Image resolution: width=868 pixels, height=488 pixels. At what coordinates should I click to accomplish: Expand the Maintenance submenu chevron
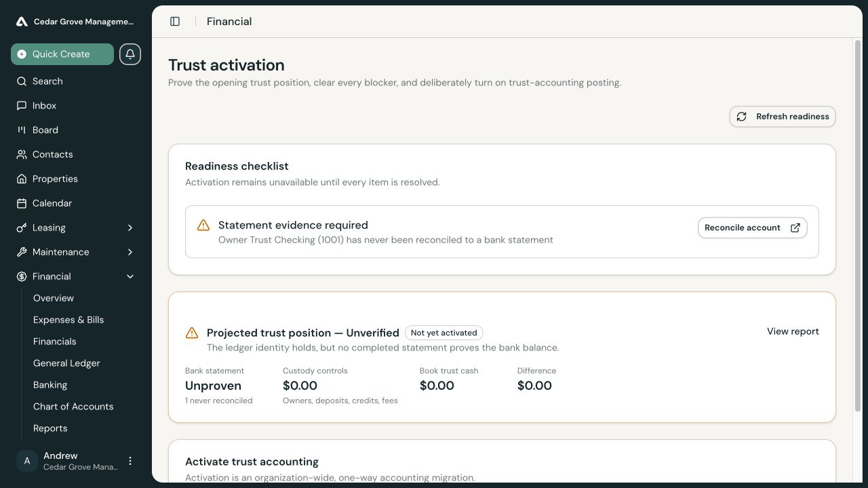(x=130, y=252)
